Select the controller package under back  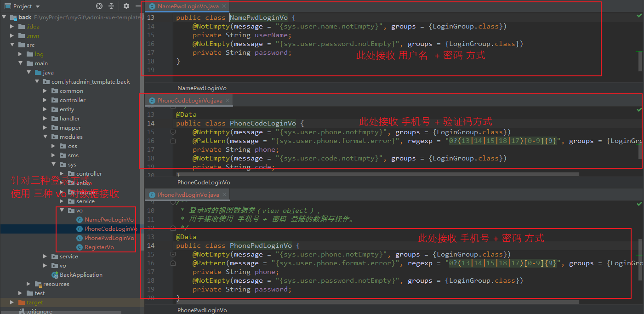tap(73, 100)
